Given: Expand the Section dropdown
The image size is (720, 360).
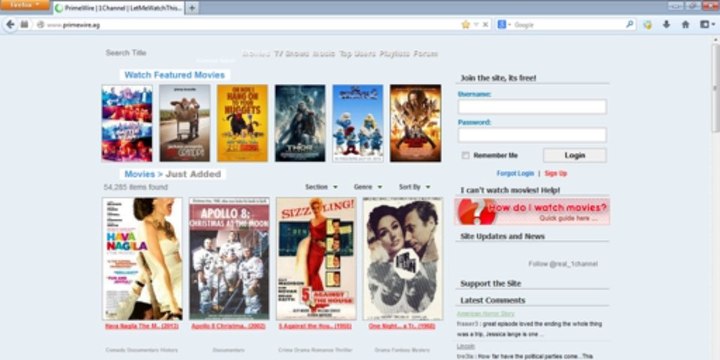Looking at the screenshot, I should [x=321, y=187].
